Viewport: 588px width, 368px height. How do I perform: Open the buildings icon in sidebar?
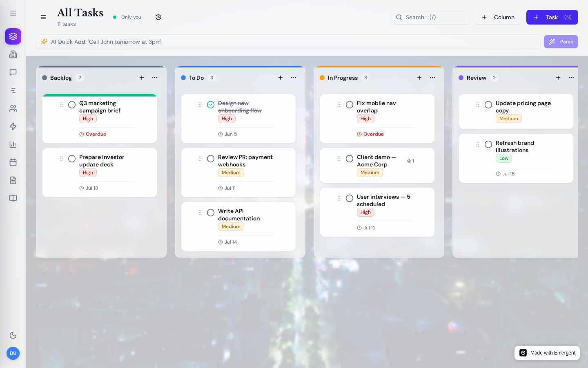[13, 54]
